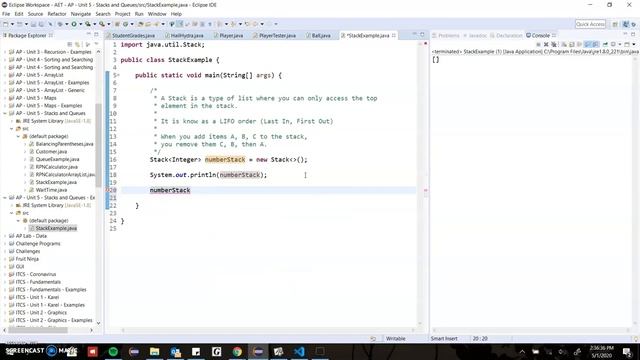
Task: Open the notification center in system tray
Action: pyautogui.click(x=627, y=351)
